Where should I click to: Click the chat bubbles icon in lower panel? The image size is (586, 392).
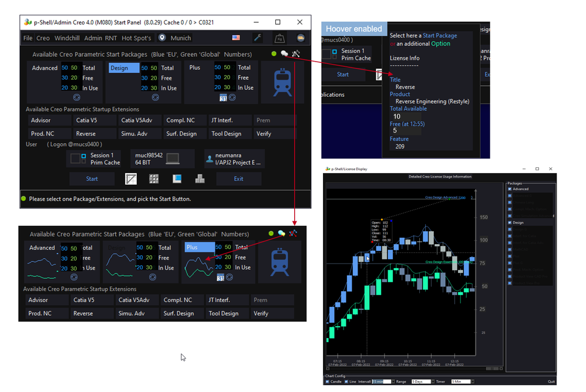click(282, 234)
